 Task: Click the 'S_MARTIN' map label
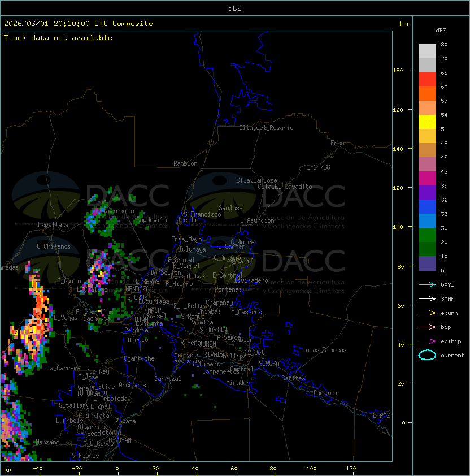[x=213, y=330]
